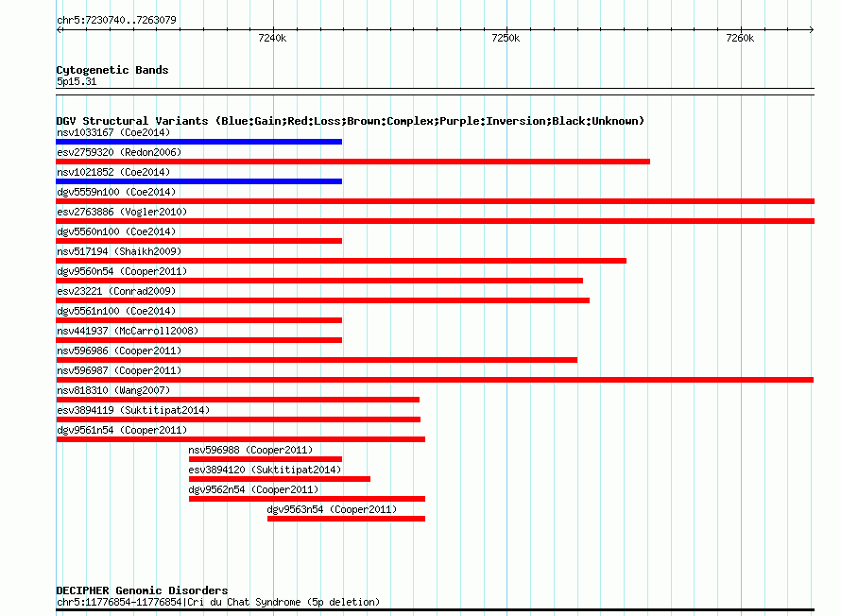Screen dimensions: 841x616
Task: Select the red bar under nsv818310
Action: [x=237, y=400]
